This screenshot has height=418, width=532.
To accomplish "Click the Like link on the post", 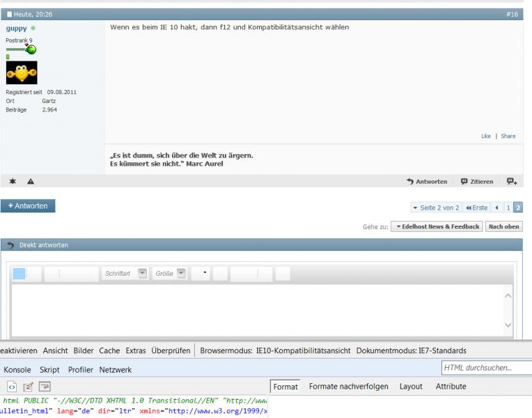I will point(485,136).
